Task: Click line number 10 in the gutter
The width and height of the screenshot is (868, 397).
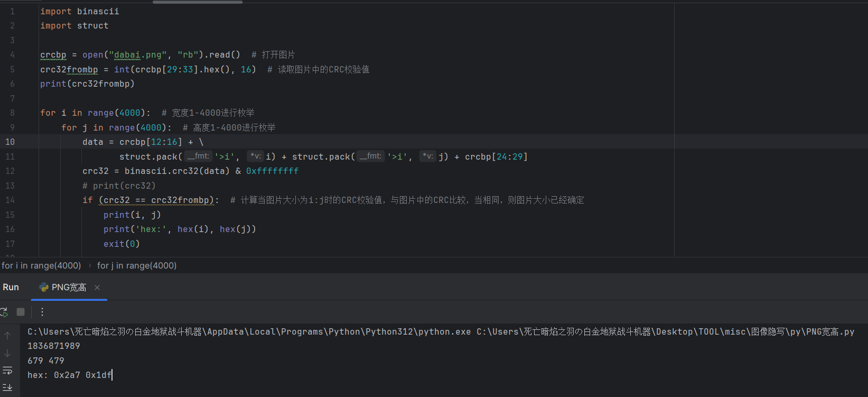Action: coord(10,142)
